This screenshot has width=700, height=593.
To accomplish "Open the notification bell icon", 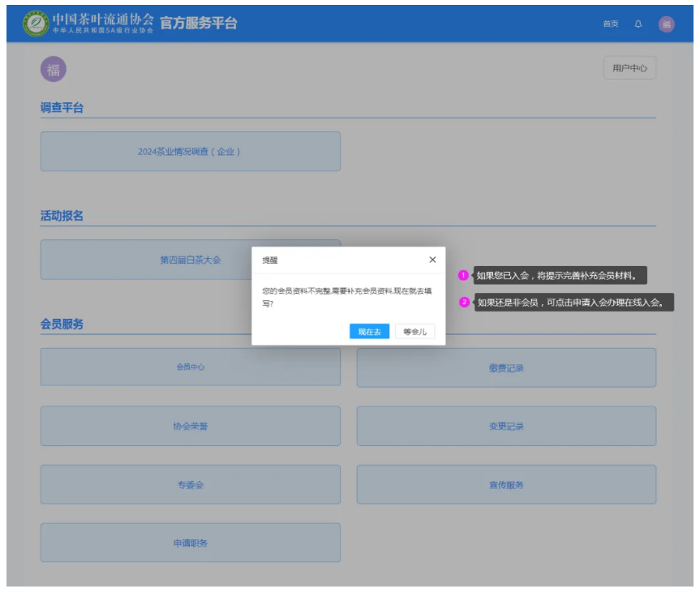I will [638, 24].
